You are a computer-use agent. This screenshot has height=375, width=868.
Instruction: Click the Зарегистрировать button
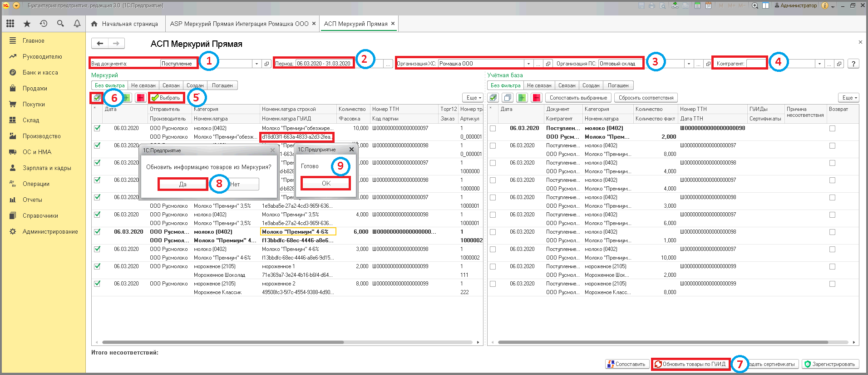coord(829,364)
